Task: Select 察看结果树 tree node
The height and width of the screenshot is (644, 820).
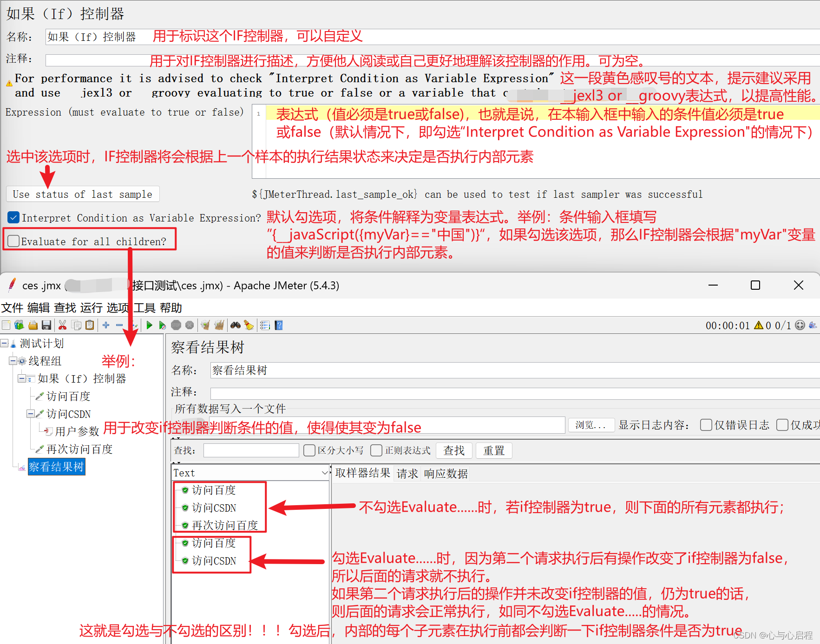Action: [56, 467]
